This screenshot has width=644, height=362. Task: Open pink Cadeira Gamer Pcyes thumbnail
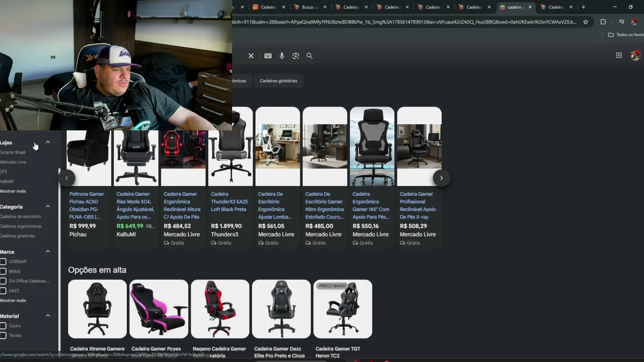[158, 309]
